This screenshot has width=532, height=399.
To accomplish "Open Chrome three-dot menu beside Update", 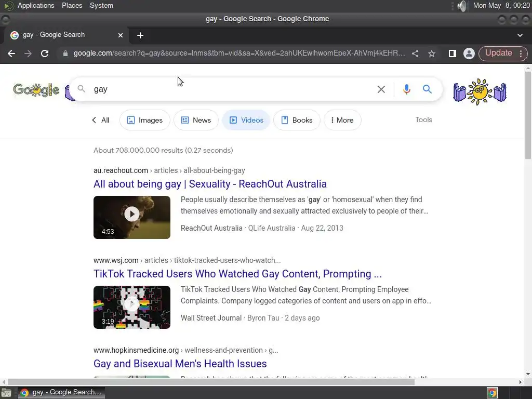I will coord(521,54).
